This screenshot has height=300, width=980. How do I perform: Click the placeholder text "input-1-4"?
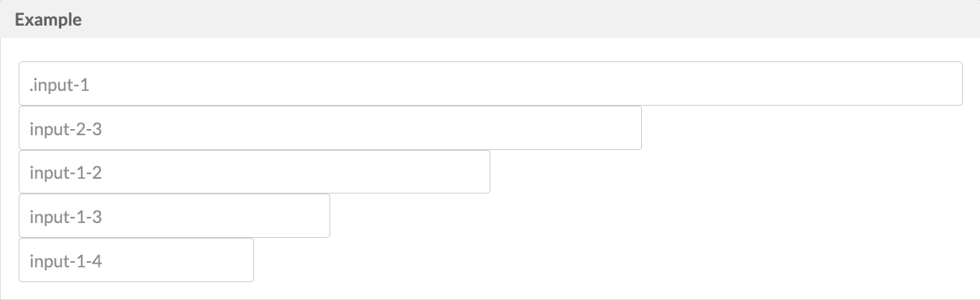click(66, 261)
